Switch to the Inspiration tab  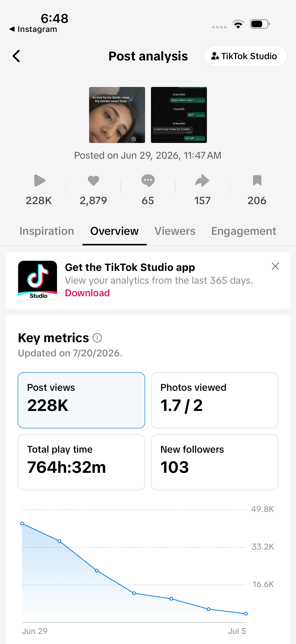point(47,231)
